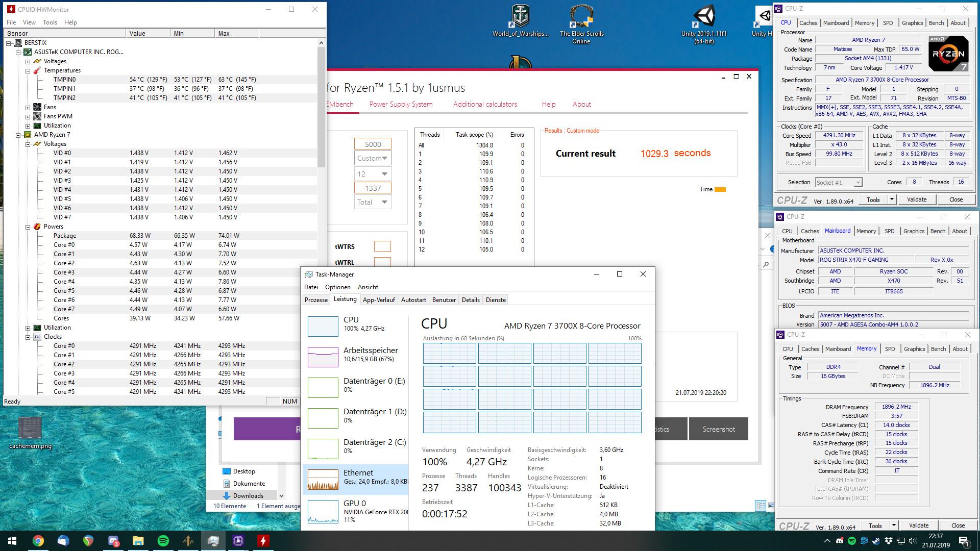Click Tools button in Memory CPU-Z window

click(x=875, y=525)
